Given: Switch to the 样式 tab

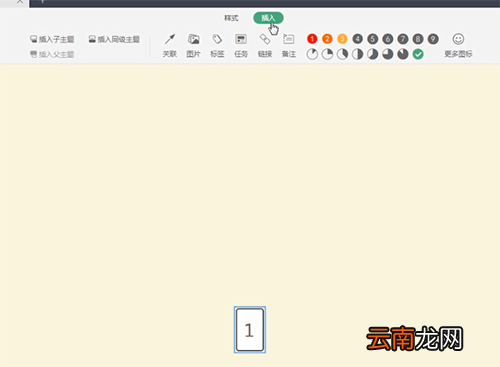Looking at the screenshot, I should (231, 18).
